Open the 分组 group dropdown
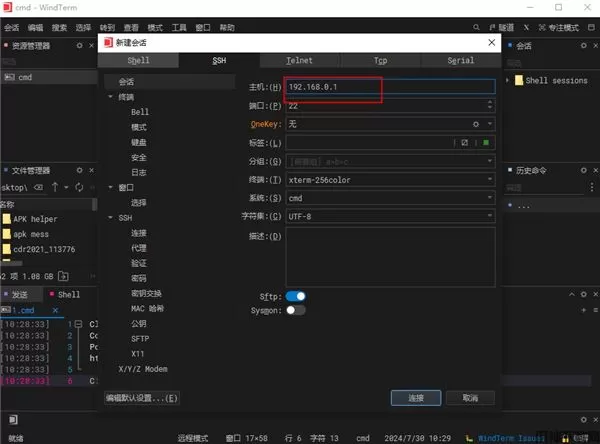This screenshot has height=444, width=600. (x=490, y=161)
